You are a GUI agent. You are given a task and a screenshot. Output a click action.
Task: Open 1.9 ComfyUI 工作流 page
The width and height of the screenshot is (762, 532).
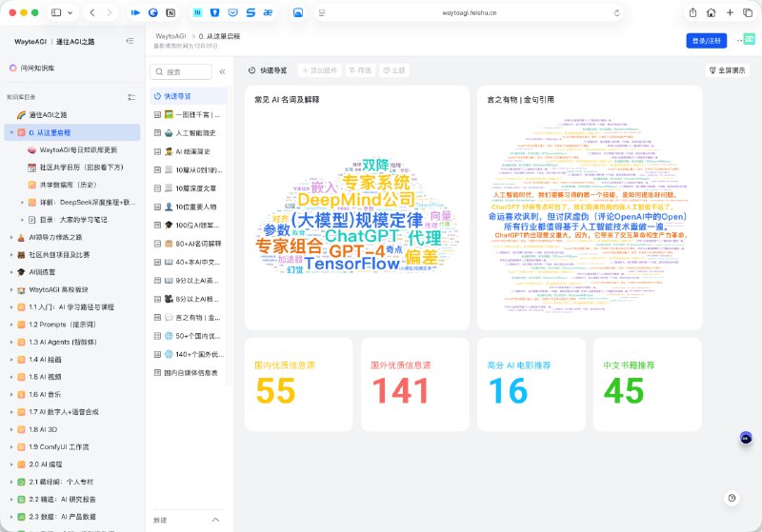[x=58, y=447]
